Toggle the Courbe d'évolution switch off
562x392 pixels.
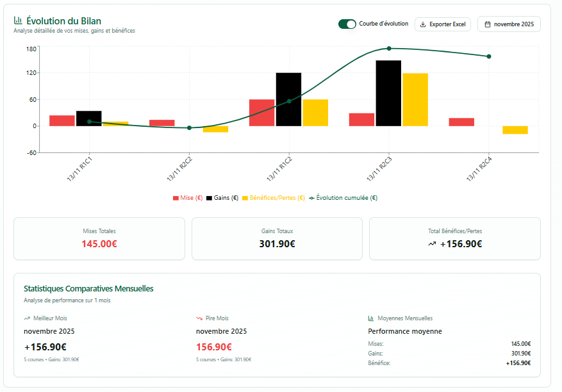(347, 24)
